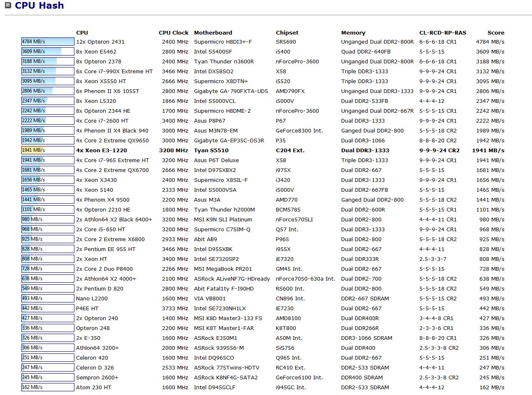Click the Tyan S5510 motherboard cell
Image resolution: width=532 pixels, height=395 pixels.
point(211,150)
